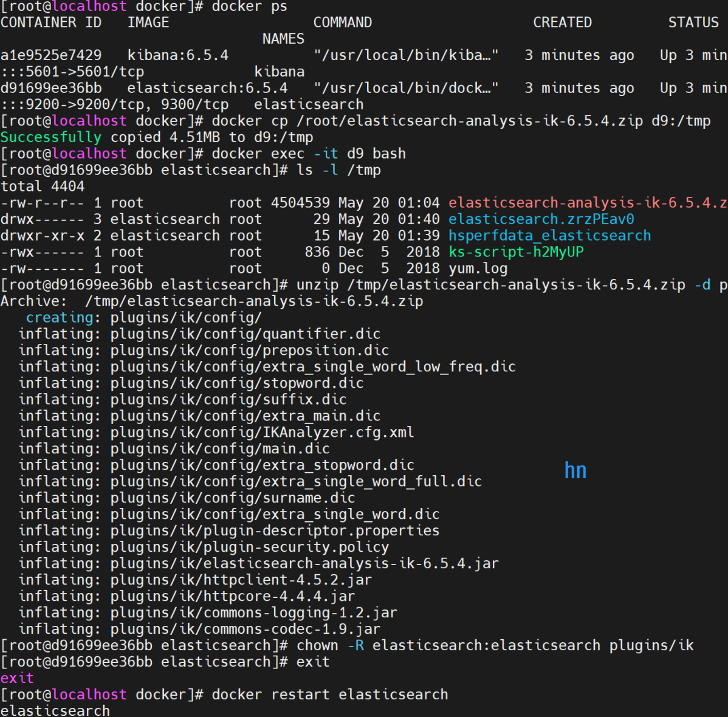This screenshot has width=728, height=717.
Task: Click plugins/ik/config/quantifier.dic
Action: tap(246, 334)
